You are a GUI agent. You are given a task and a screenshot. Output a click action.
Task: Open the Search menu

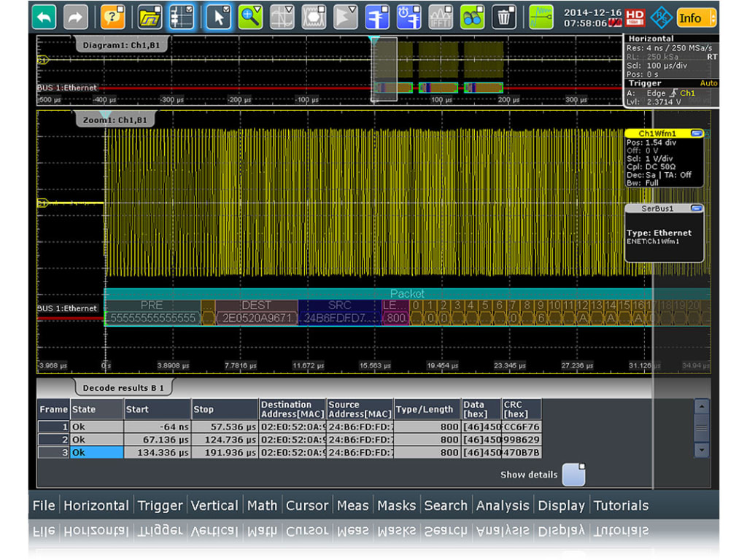click(446, 505)
